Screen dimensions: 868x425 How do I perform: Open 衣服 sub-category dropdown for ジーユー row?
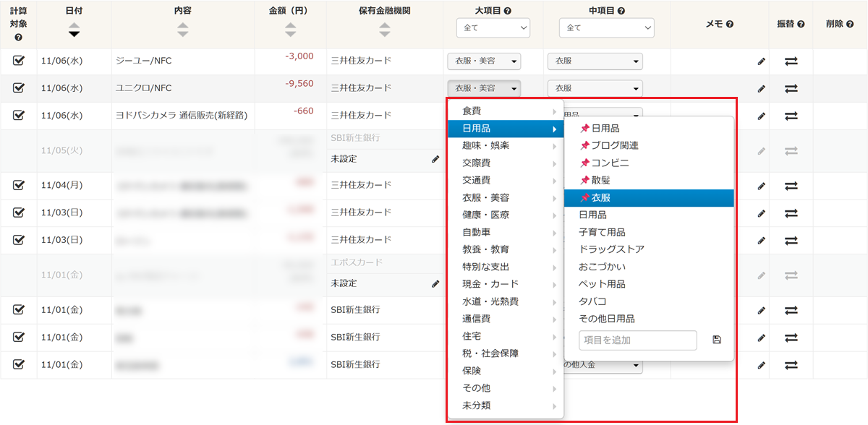tap(595, 61)
